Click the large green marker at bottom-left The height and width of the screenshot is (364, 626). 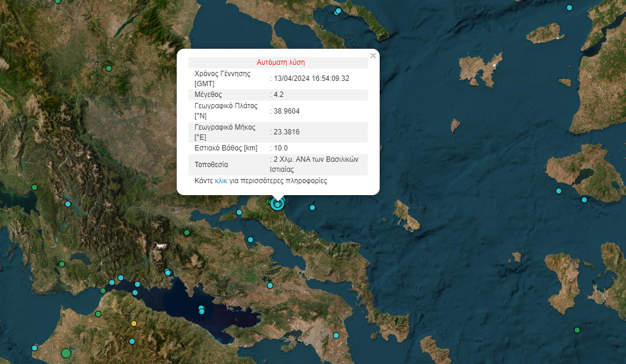66,353
